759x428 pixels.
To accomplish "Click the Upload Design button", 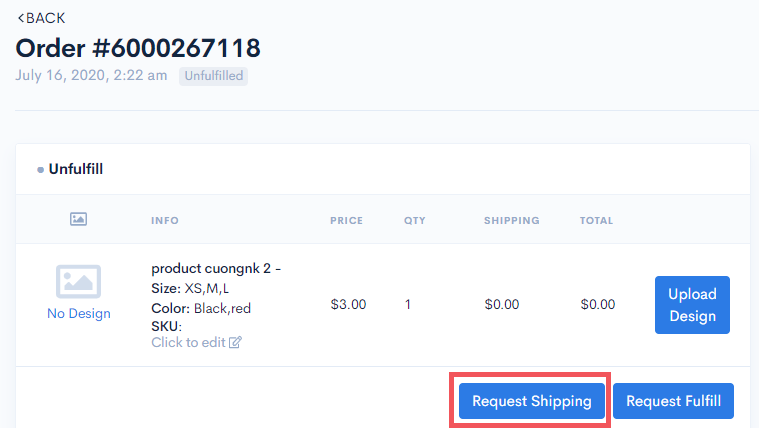I will [x=692, y=305].
